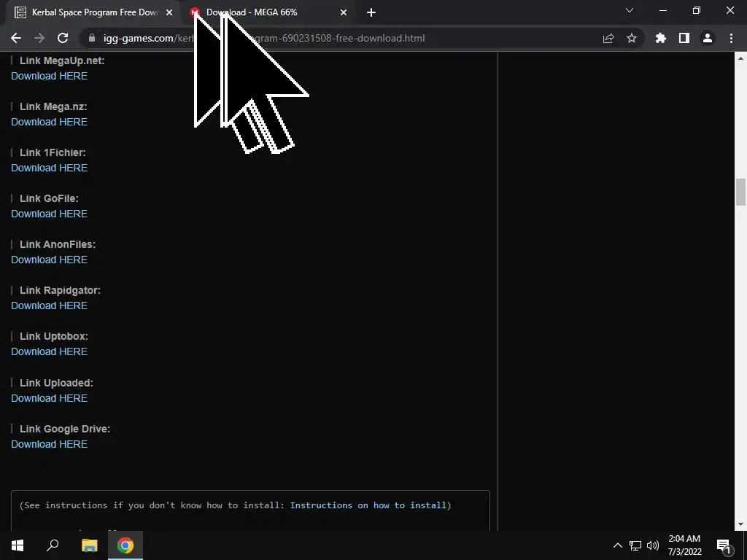The width and height of the screenshot is (747, 560).
Task: Reload the igg-games page
Action: [x=63, y=38]
